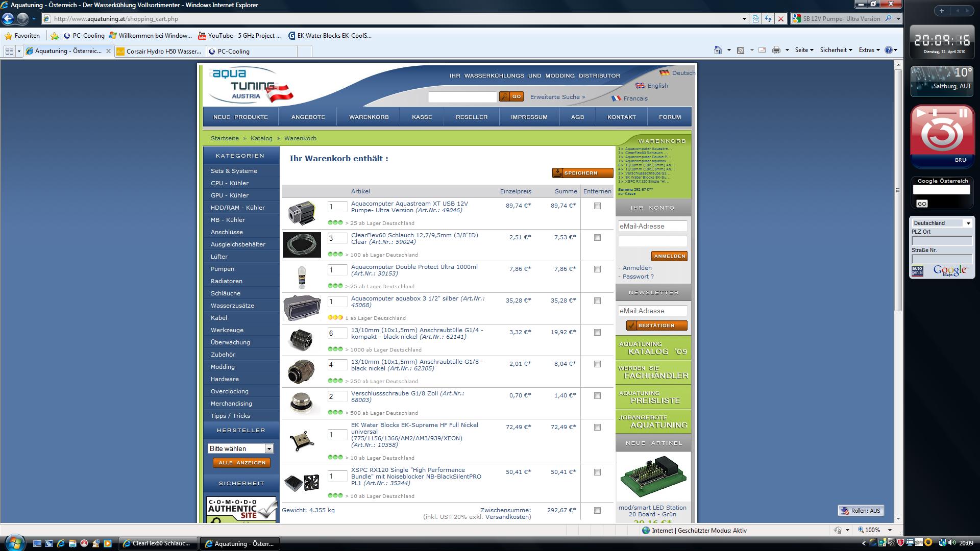Click the Aquastream XT pump thumbnail
Screen dimensions: 980x551
click(301, 212)
